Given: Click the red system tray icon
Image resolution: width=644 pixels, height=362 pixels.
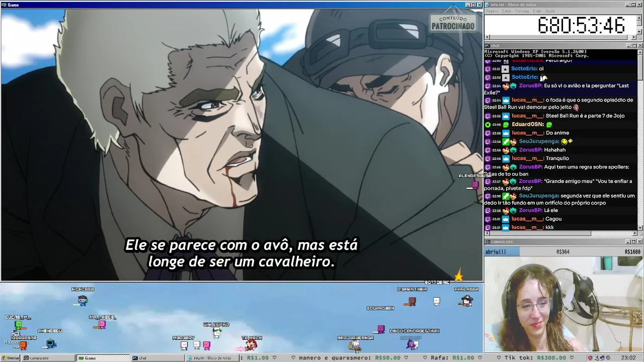Looking at the screenshot, I should pos(590,358).
